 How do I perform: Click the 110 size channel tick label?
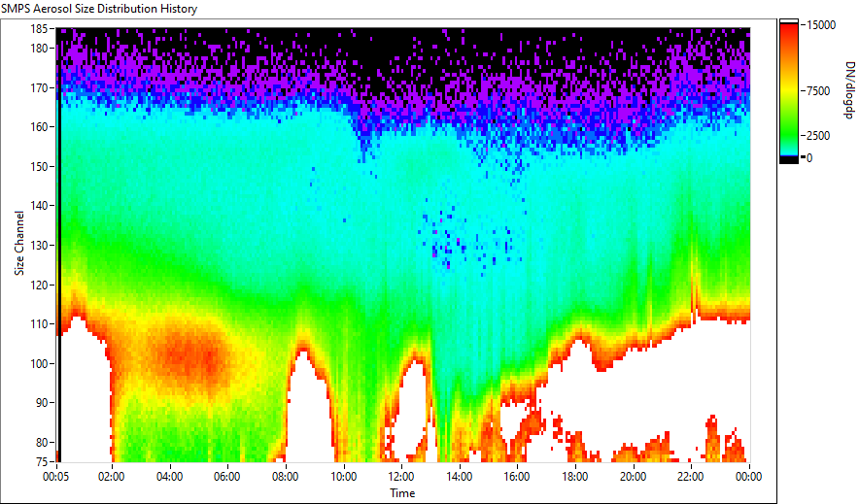40,324
